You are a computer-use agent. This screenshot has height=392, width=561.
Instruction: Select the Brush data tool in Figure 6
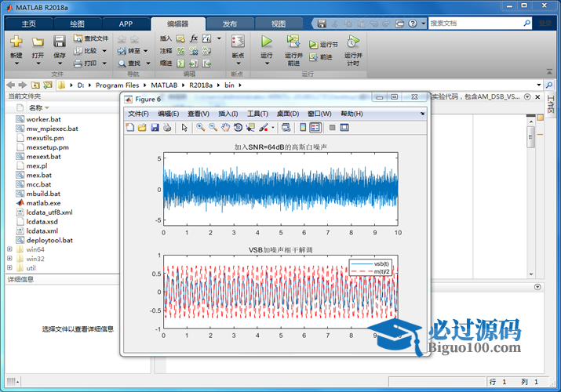pyautogui.click(x=264, y=128)
